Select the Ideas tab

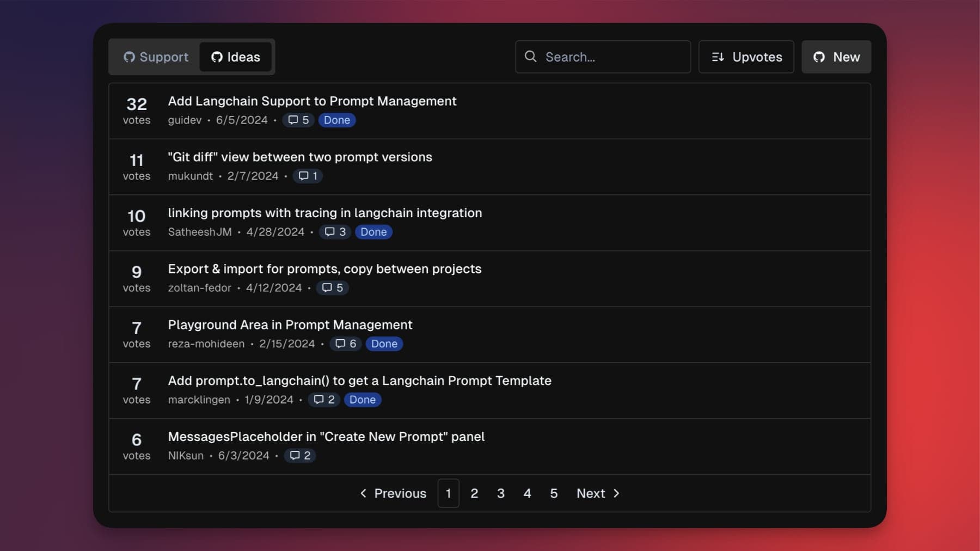(x=236, y=57)
